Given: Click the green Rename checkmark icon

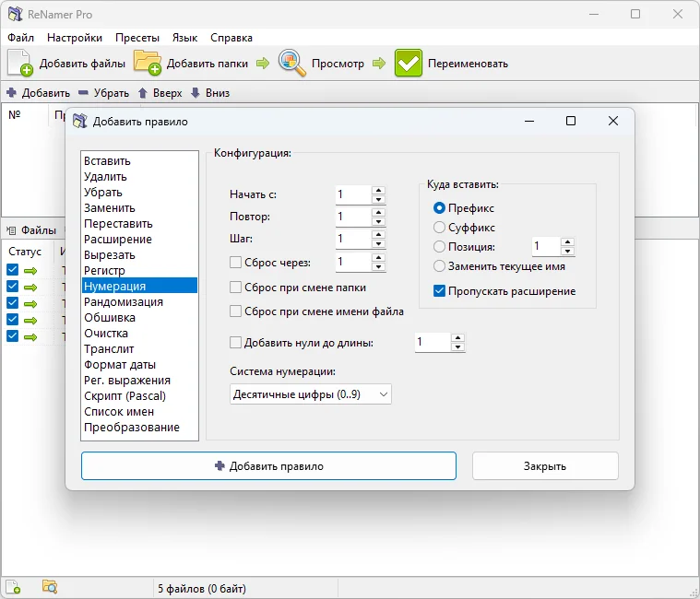Looking at the screenshot, I should click(408, 63).
